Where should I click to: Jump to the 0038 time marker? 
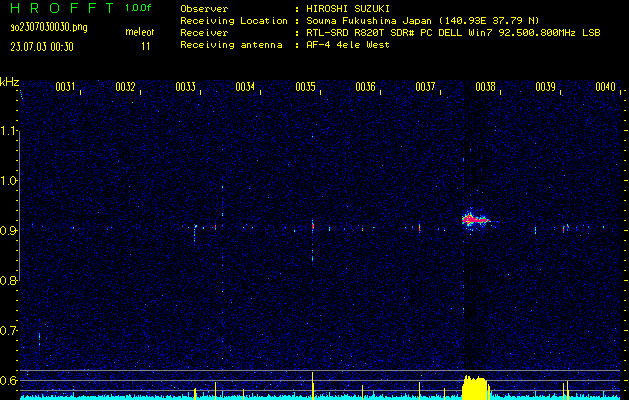tap(486, 87)
